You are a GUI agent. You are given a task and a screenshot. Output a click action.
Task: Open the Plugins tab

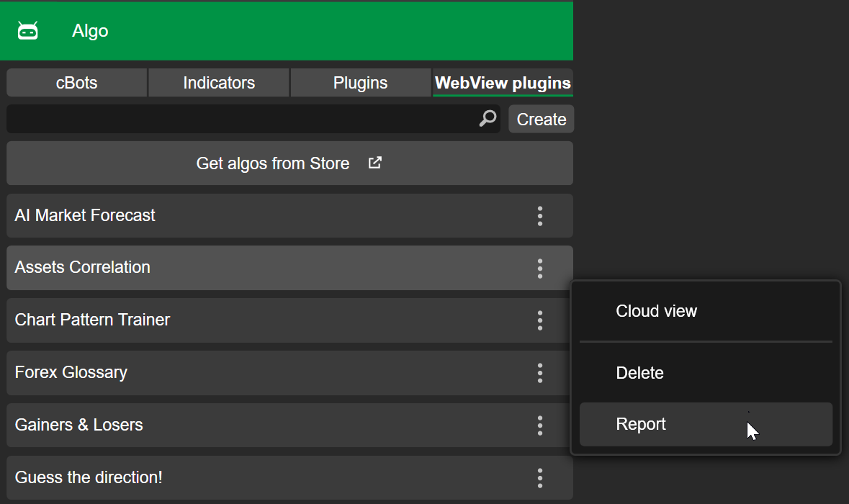[360, 83]
